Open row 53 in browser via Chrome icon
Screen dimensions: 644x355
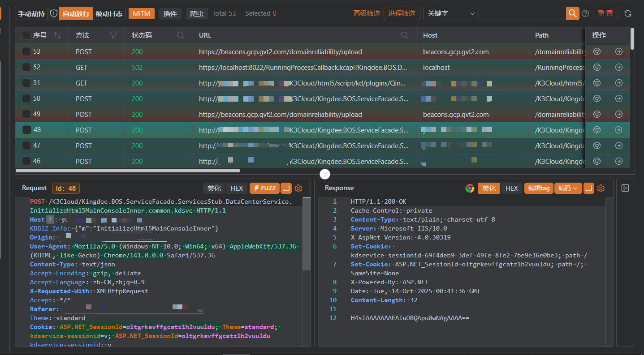pyautogui.click(x=596, y=52)
